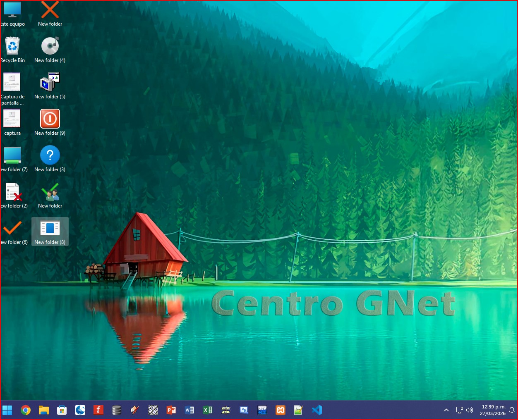
Task: Open Dev-C++ from the taskbar
Action: pyautogui.click(x=262, y=410)
